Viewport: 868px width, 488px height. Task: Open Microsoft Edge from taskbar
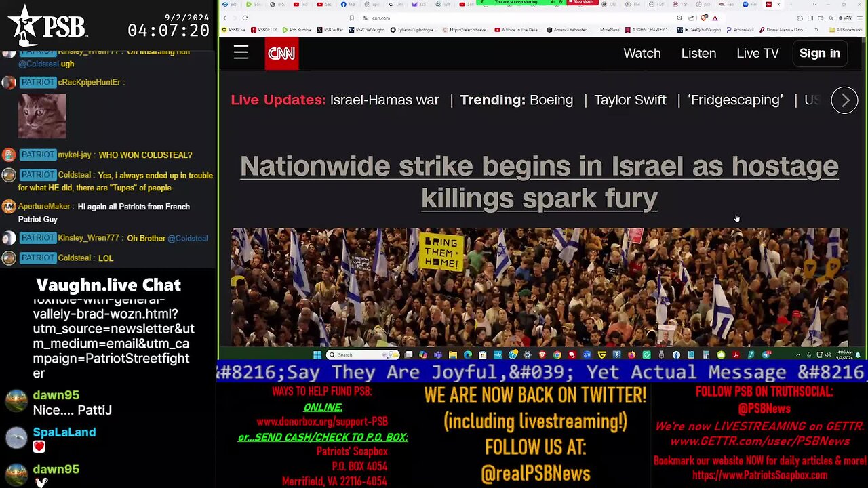[468, 355]
